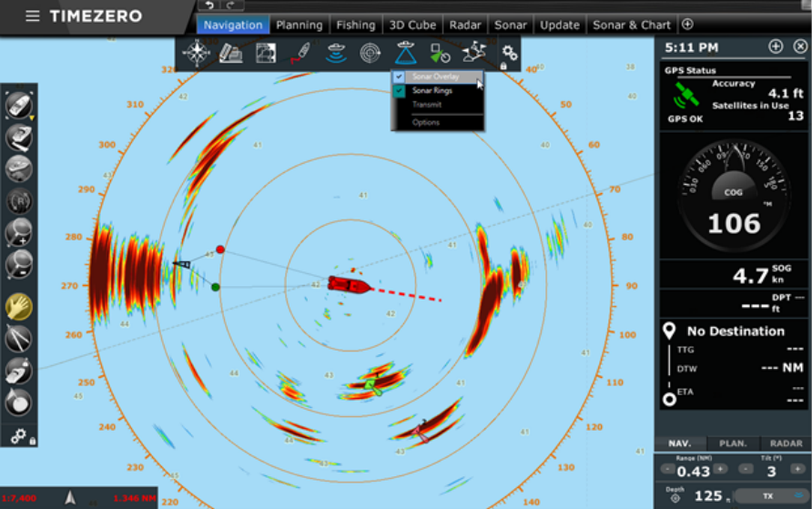Uncheck the Sonar Overlay option
Image resolution: width=812 pixels, height=509 pixels.
400,77
